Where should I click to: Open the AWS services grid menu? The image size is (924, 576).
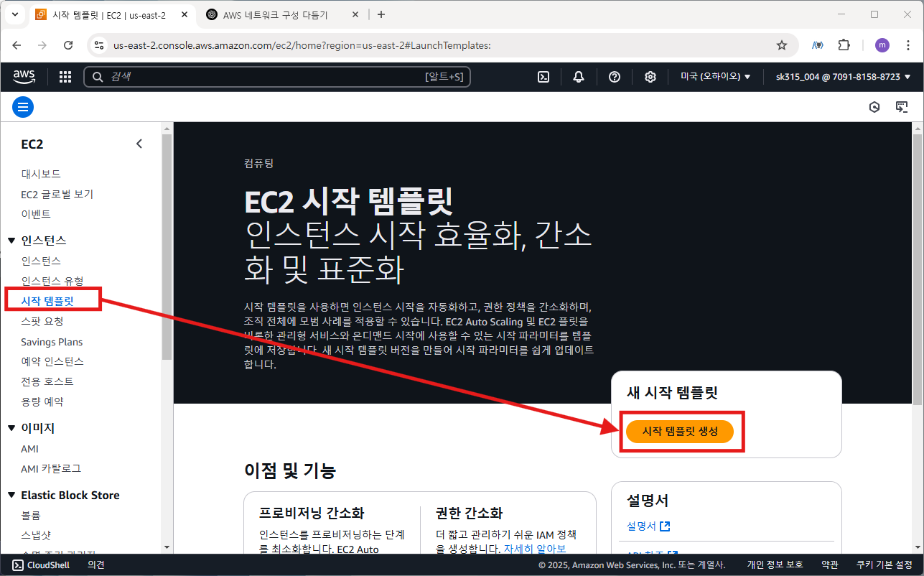[65, 77]
